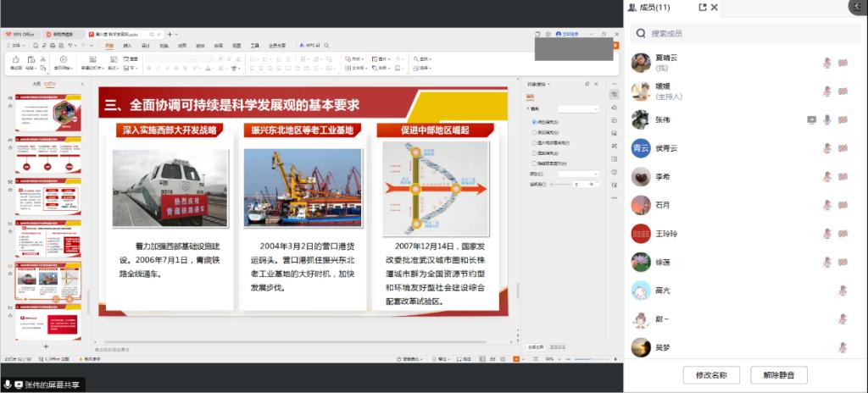Click the search icon in the member search box
This screenshot has height=393, width=868.
tap(640, 34)
